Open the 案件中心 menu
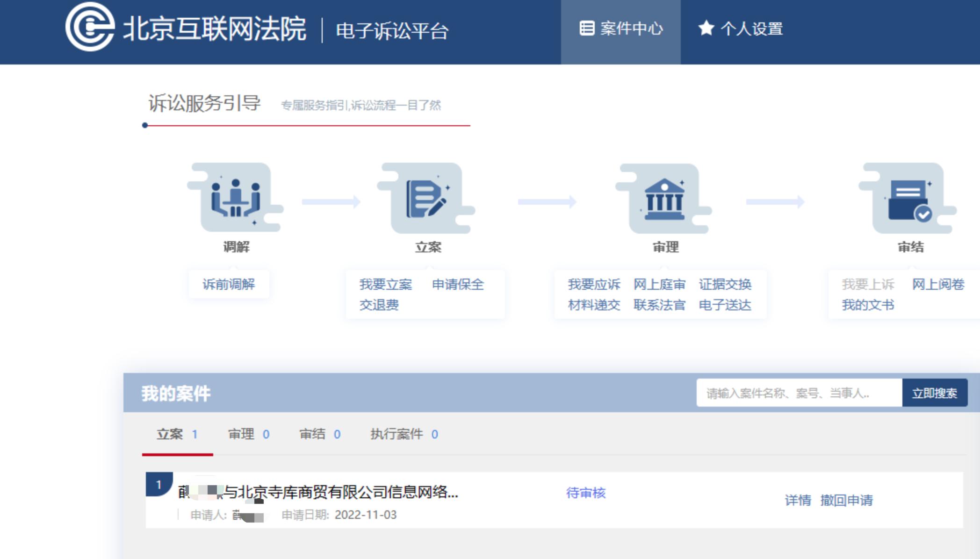This screenshot has height=559, width=980. tap(632, 29)
